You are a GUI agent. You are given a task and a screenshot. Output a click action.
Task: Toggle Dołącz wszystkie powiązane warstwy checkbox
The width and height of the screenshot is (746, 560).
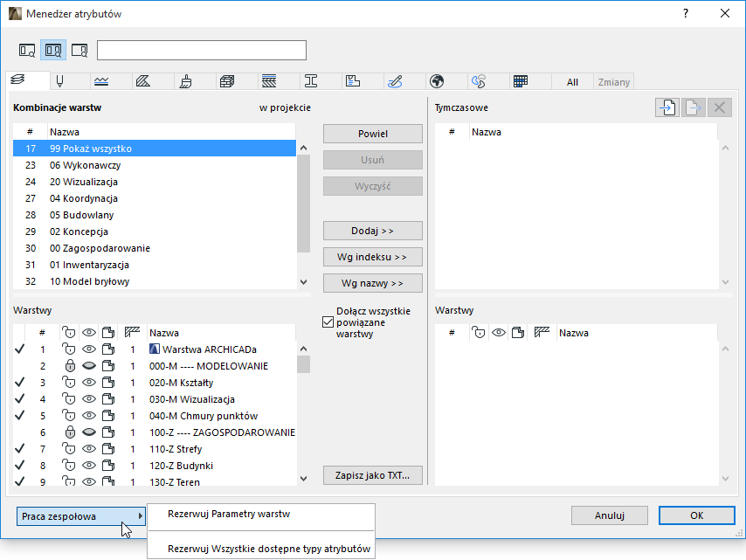click(x=328, y=322)
